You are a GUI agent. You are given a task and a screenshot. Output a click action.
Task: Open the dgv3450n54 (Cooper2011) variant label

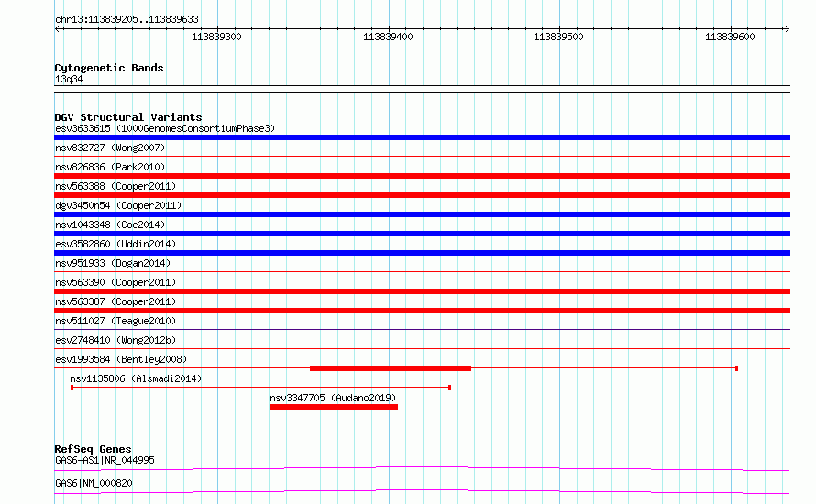(118, 205)
